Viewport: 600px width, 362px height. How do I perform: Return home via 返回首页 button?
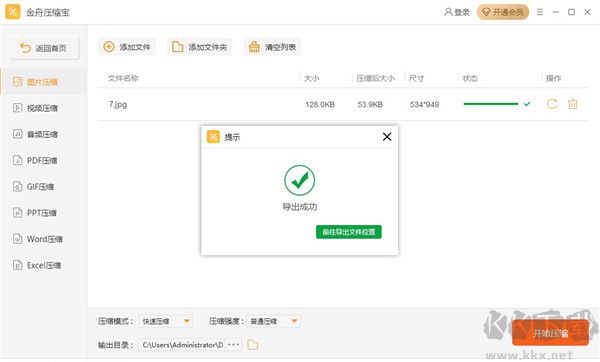pos(44,48)
